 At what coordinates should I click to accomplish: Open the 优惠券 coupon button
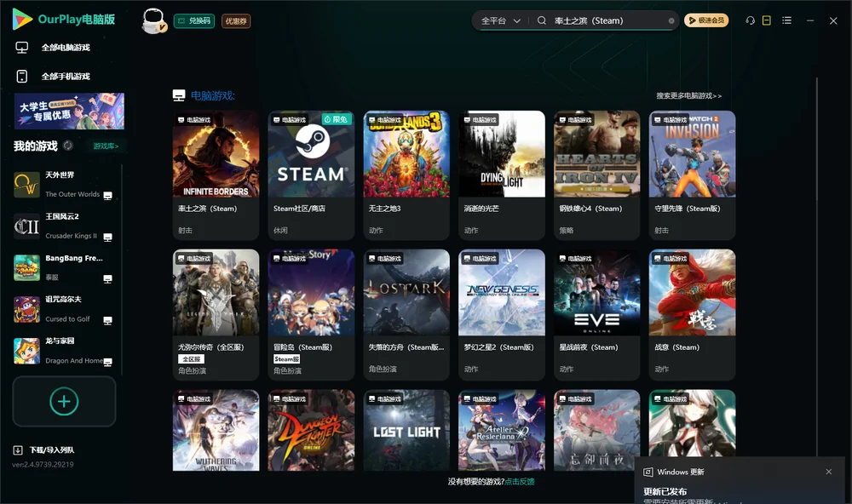[236, 21]
